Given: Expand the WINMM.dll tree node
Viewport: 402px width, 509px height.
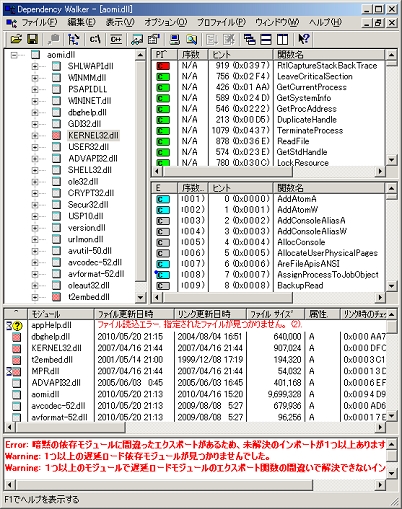Looking at the screenshot, I should [35, 78].
